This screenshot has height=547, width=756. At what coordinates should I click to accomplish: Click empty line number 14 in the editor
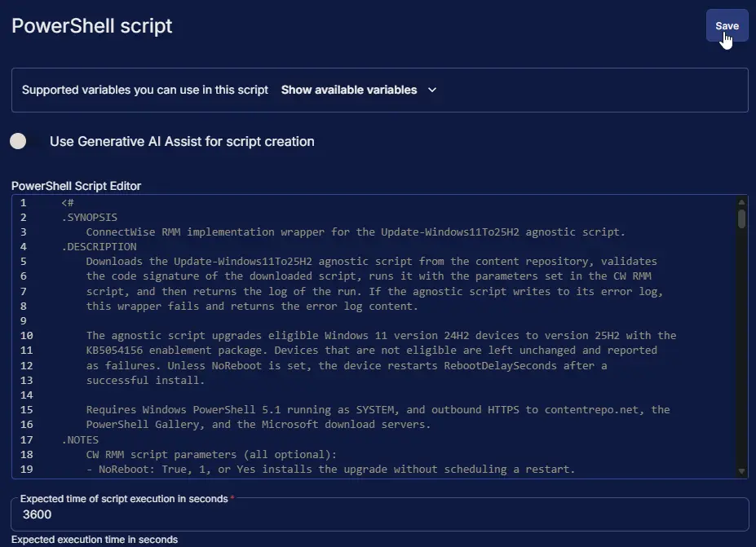[27, 395]
